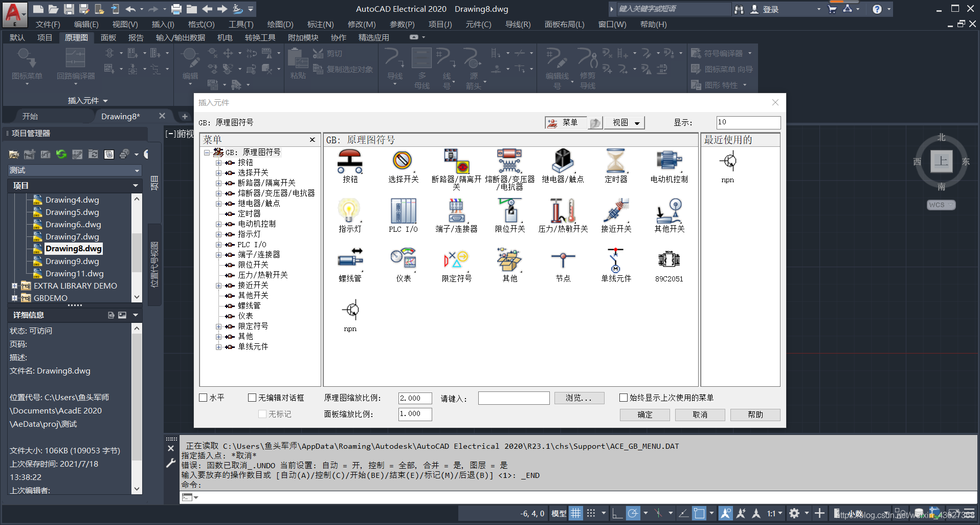Viewport: 980px width, 525px height.
Task: Choose the 限定符号 qualifier icon
Action: (457, 259)
